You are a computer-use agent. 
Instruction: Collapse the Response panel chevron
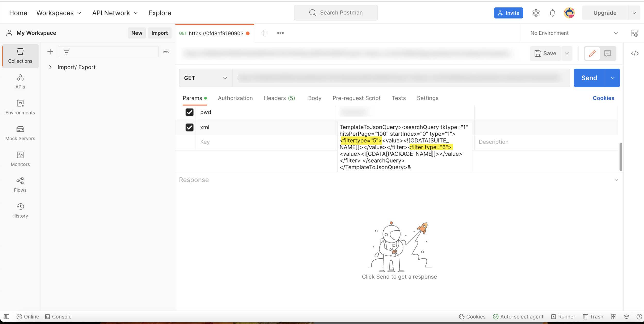616,180
